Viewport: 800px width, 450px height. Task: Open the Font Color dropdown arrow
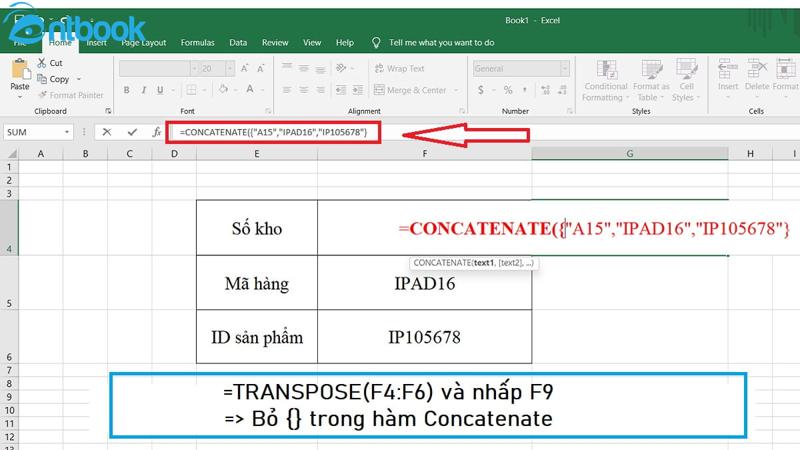tap(262, 90)
